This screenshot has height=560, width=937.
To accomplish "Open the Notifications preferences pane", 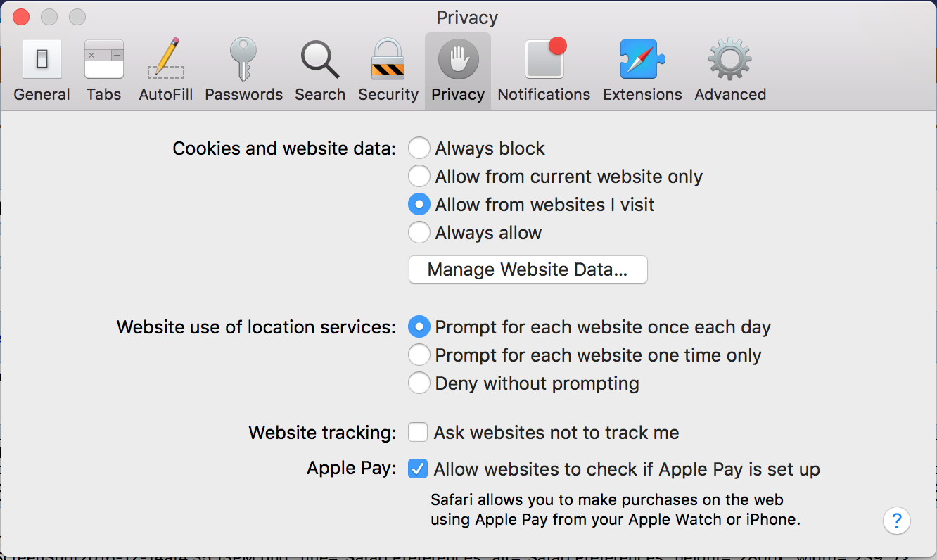I will point(544,70).
